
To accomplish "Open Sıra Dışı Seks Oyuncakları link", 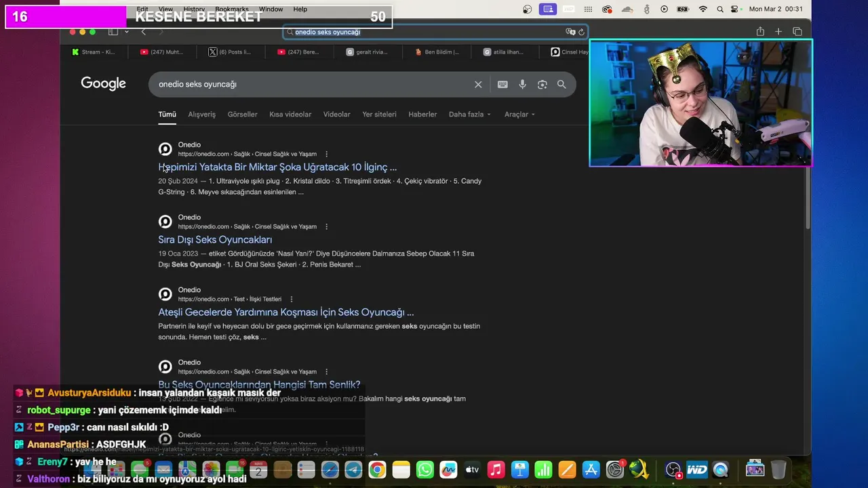I will [x=215, y=239].
